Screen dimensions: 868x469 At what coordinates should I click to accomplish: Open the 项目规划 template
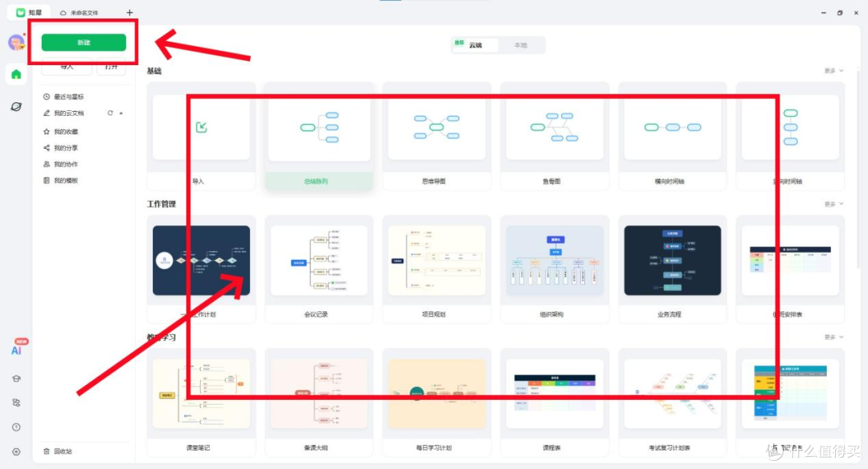[436, 269]
